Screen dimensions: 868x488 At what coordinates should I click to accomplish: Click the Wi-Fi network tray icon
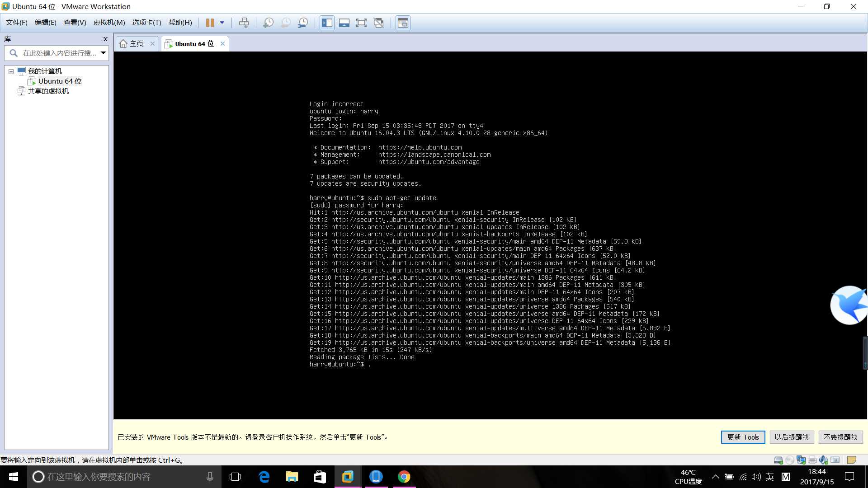[743, 477]
